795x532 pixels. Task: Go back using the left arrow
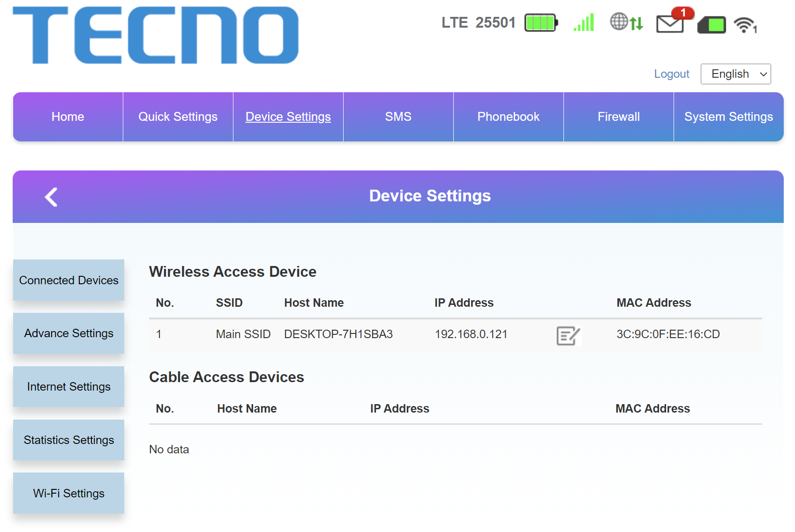pos(51,197)
